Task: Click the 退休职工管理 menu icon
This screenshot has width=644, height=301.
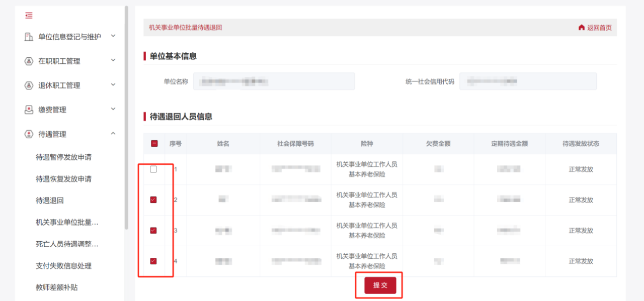Action: [x=29, y=85]
